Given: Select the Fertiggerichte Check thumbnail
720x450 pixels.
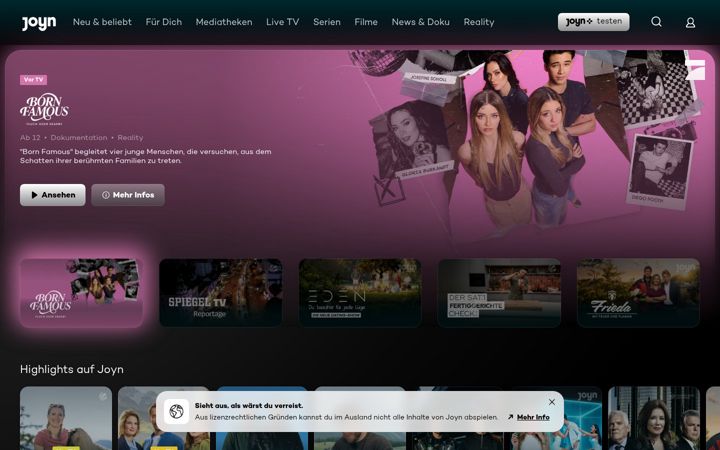Looking at the screenshot, I should [x=499, y=292].
